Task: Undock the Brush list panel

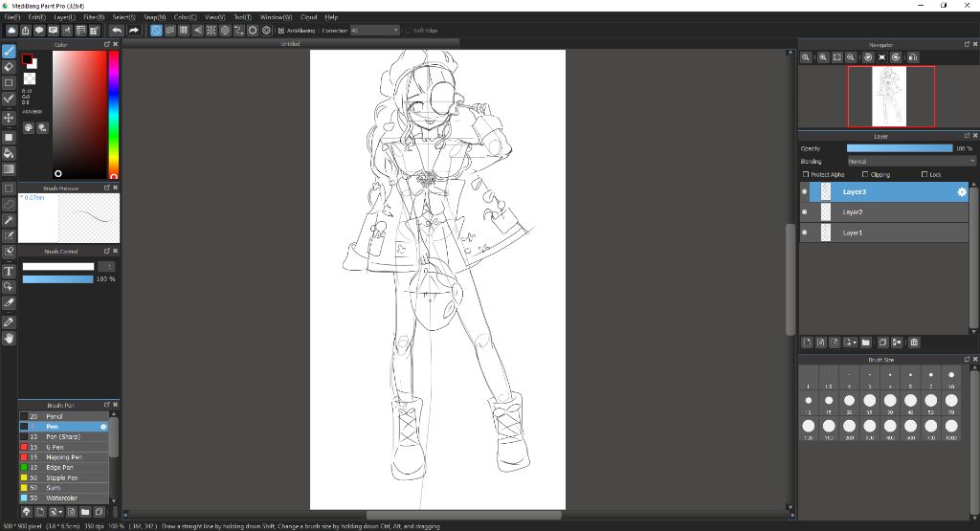Action: (x=107, y=405)
